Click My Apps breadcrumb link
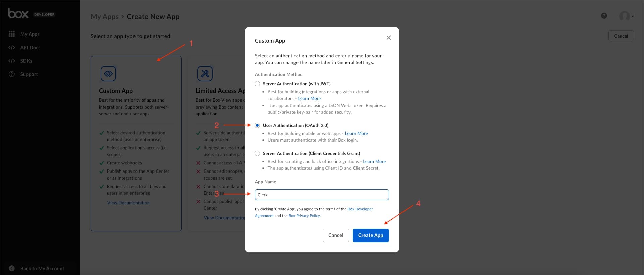The height and width of the screenshot is (275, 644). tap(105, 16)
